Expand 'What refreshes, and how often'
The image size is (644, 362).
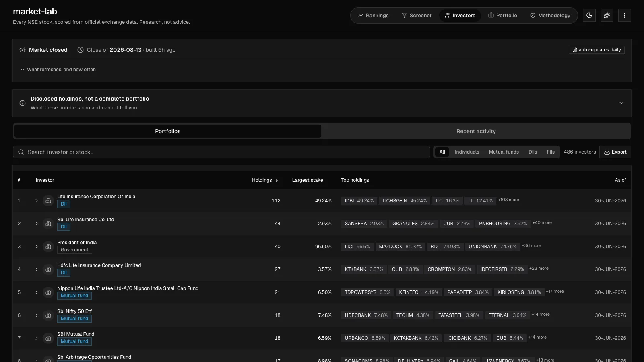pos(58,70)
